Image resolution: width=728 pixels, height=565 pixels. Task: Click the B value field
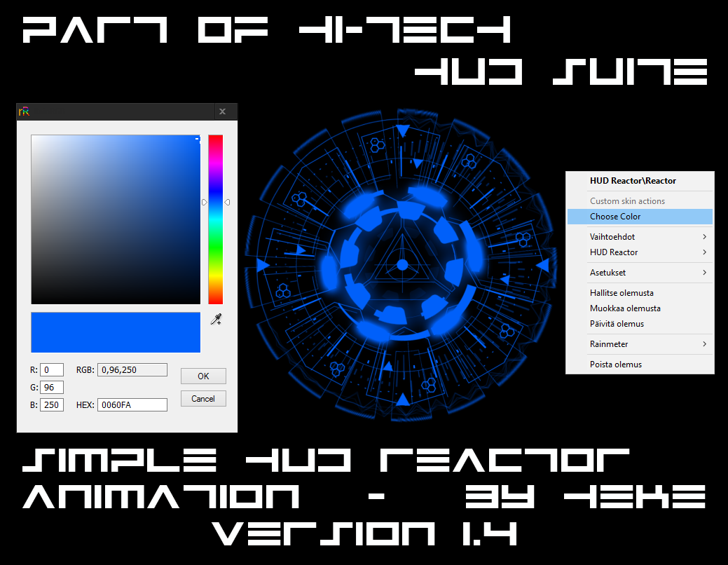(52, 404)
